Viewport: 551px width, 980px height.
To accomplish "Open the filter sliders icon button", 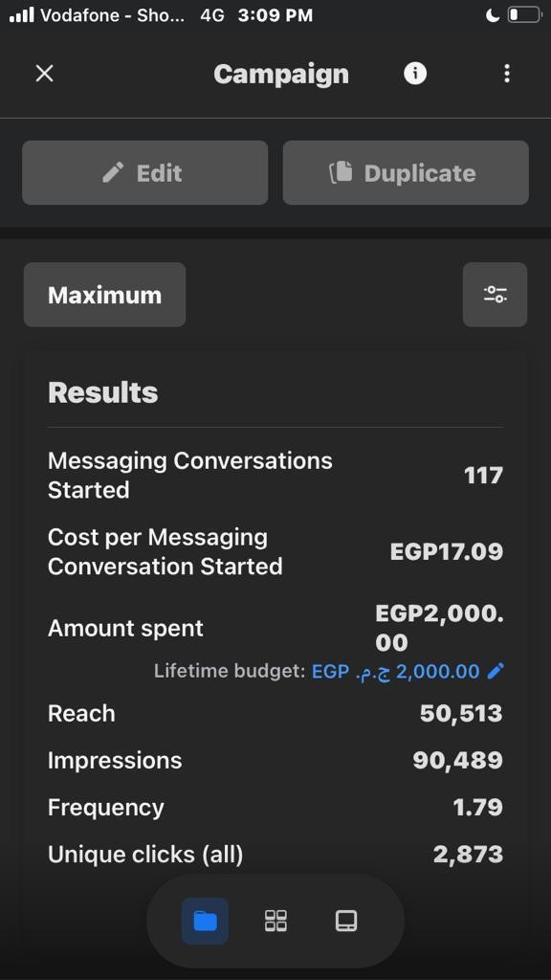I will (x=495, y=295).
